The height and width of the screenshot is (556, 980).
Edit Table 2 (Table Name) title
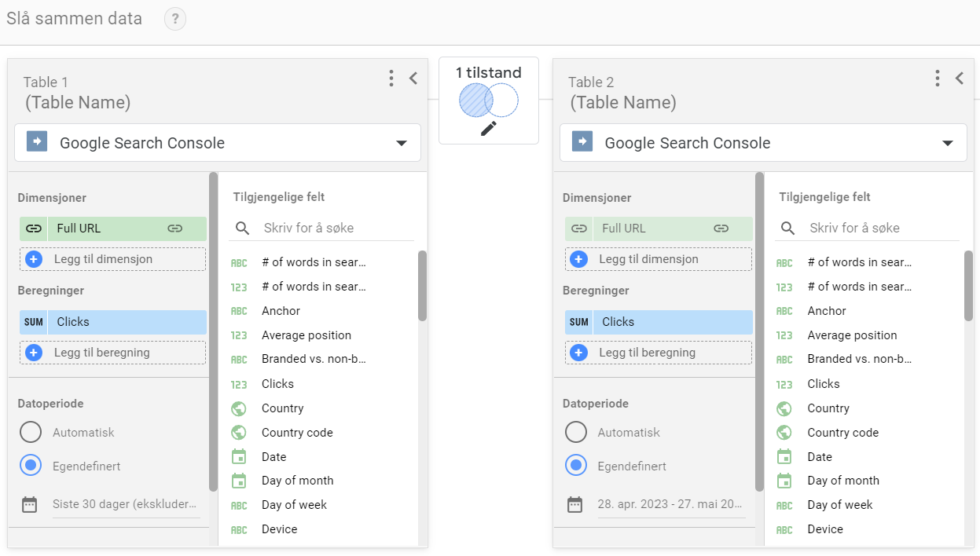click(622, 102)
